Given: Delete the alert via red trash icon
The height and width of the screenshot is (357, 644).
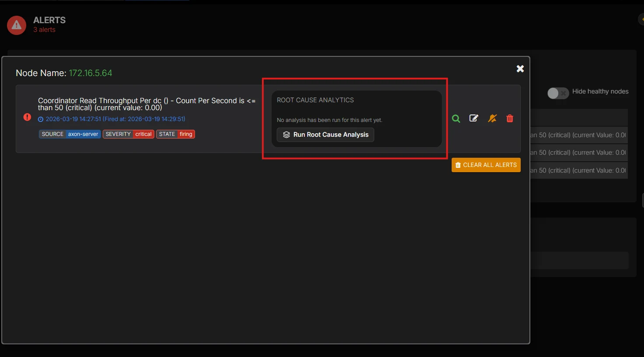Looking at the screenshot, I should 509,118.
